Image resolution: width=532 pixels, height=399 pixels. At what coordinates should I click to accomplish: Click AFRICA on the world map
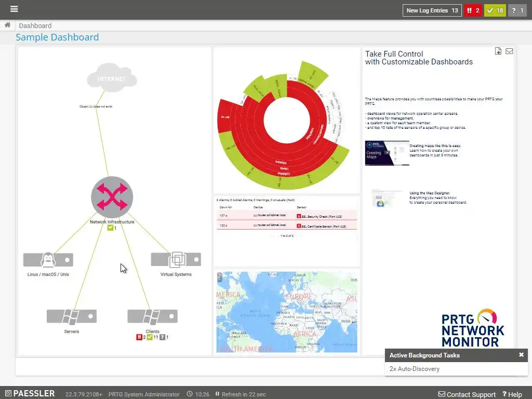(x=304, y=334)
